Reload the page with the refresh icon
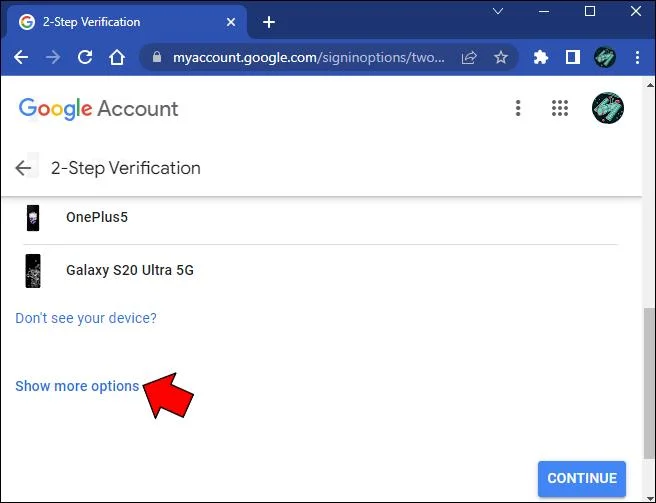Screen dimensions: 656x503 [85, 57]
